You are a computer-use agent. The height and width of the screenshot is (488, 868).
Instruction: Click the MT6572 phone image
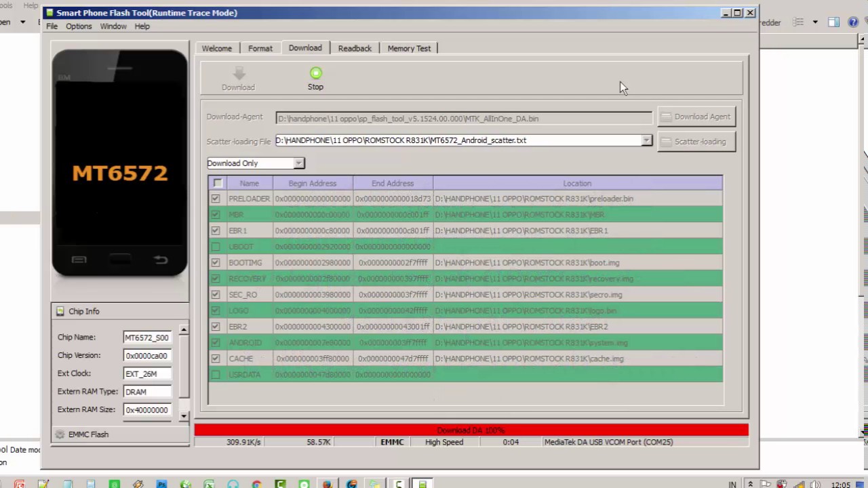point(120,163)
